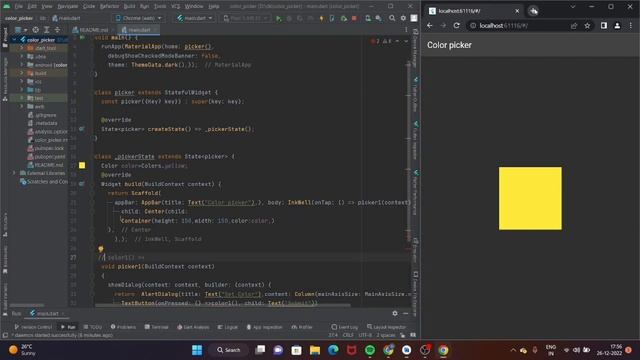Close the localhost tab in Chrome

517,11
